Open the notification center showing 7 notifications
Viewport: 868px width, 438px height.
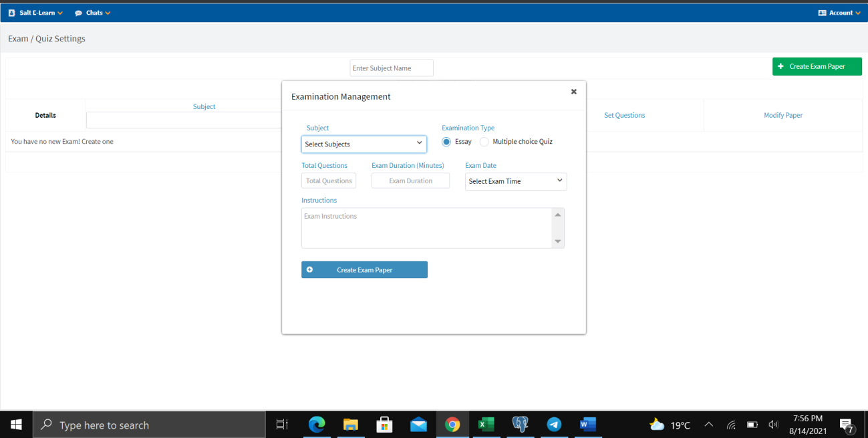(x=846, y=424)
